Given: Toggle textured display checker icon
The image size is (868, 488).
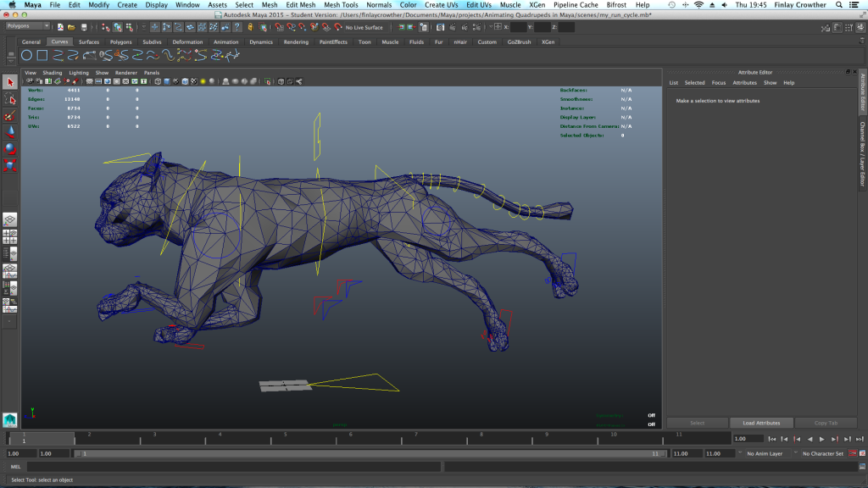Looking at the screenshot, I should point(194,82).
